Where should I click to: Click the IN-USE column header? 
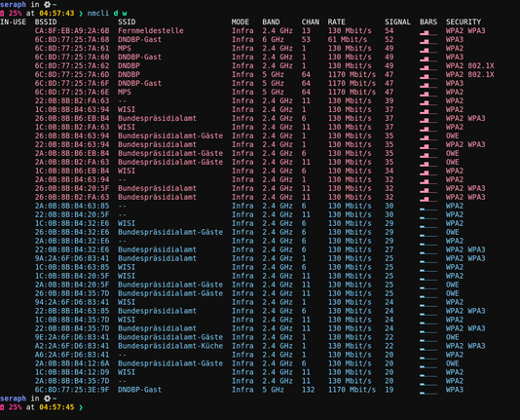[13, 21]
